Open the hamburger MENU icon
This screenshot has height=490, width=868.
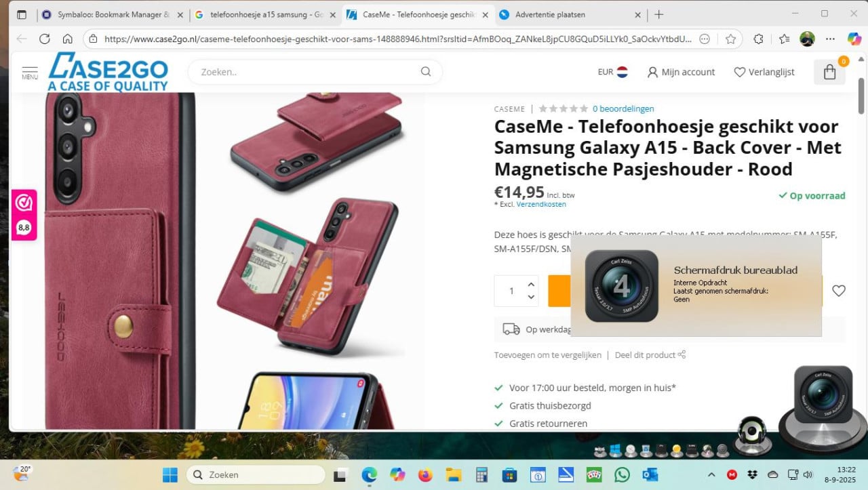29,73
